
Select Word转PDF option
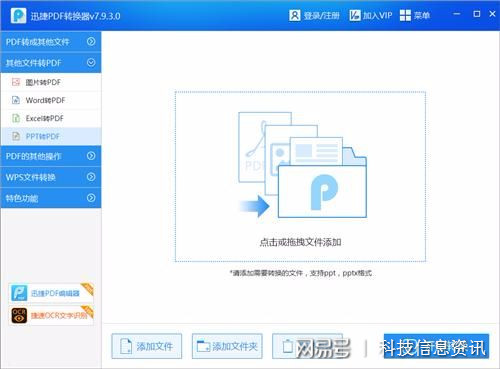51,100
